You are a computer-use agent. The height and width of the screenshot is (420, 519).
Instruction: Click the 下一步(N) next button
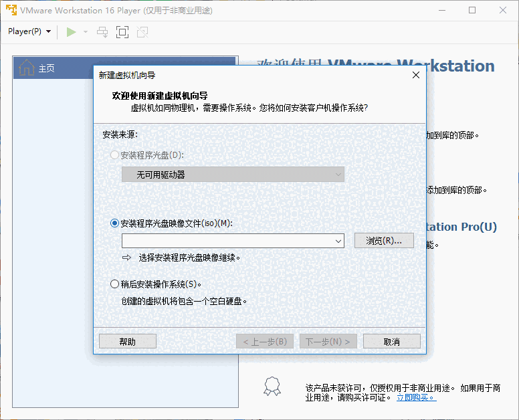coord(328,341)
